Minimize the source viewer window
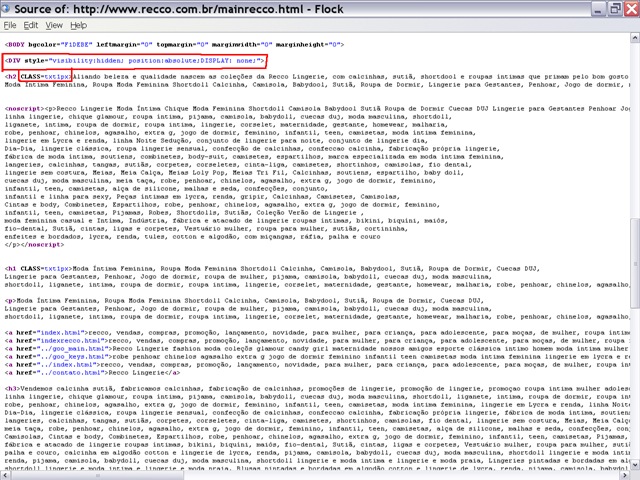 (x=598, y=9)
